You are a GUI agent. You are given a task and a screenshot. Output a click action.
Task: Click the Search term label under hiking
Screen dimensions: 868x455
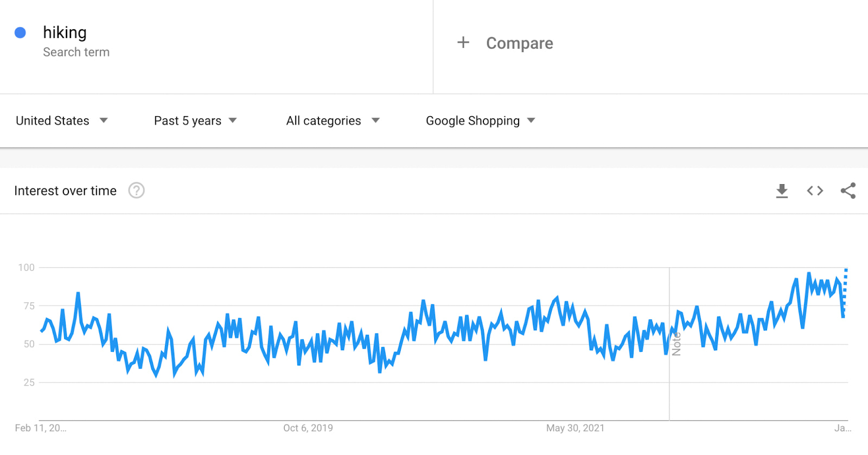click(x=76, y=52)
